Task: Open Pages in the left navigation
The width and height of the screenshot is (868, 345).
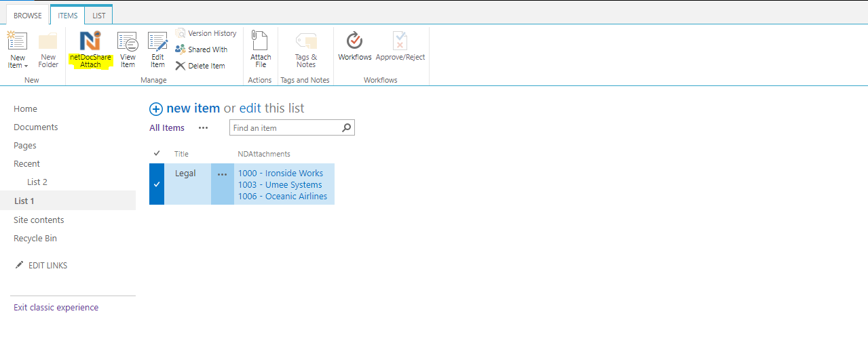Action: [x=25, y=146]
